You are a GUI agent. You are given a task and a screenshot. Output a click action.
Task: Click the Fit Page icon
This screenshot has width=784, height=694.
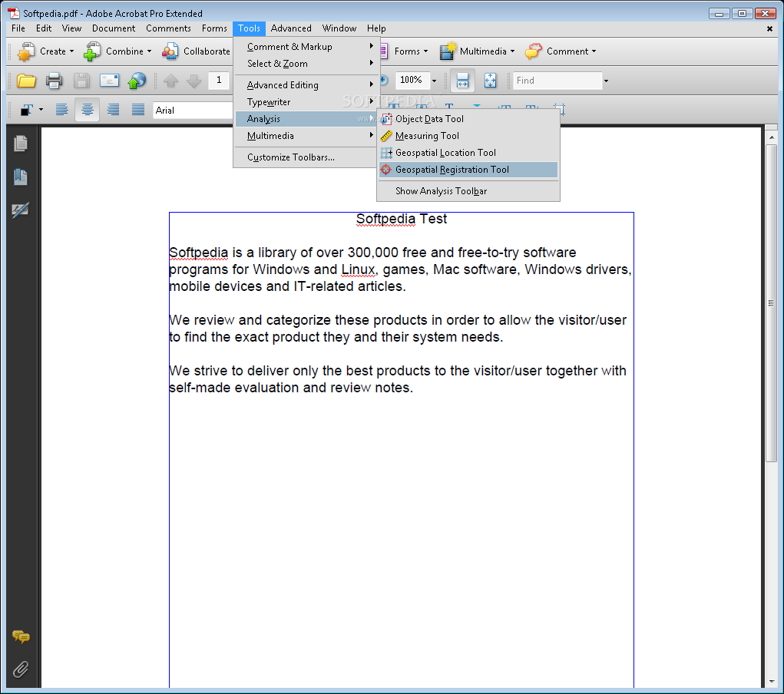491,81
